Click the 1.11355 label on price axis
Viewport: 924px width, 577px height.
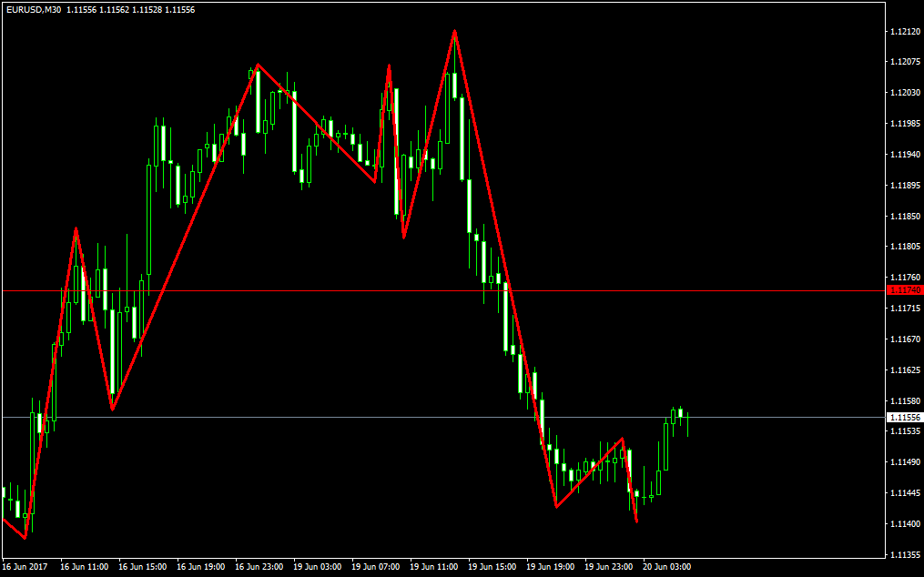point(903,555)
